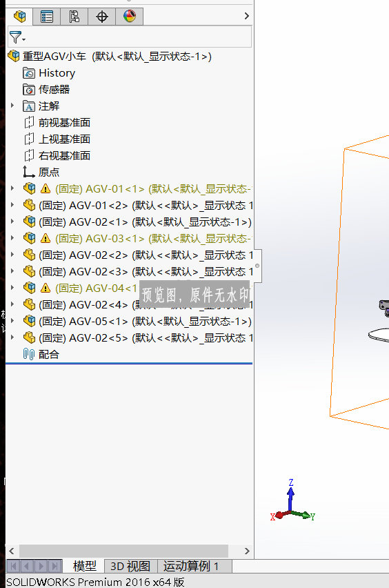Select the (固定) AGV-02<1> row text
The width and height of the screenshot is (389, 588).
pyautogui.click(x=145, y=222)
